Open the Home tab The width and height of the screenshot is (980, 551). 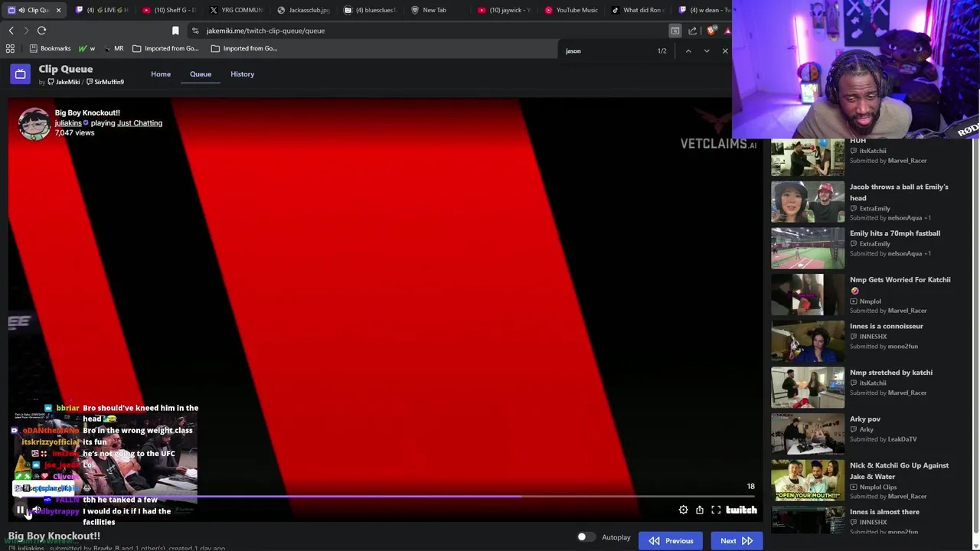point(161,74)
